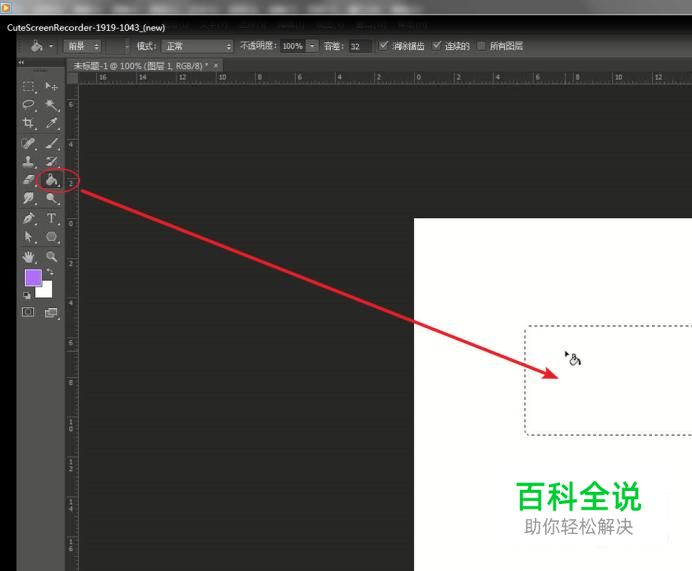Reset default foreground and background colors
This screenshot has width=692, height=571.
click(27, 295)
